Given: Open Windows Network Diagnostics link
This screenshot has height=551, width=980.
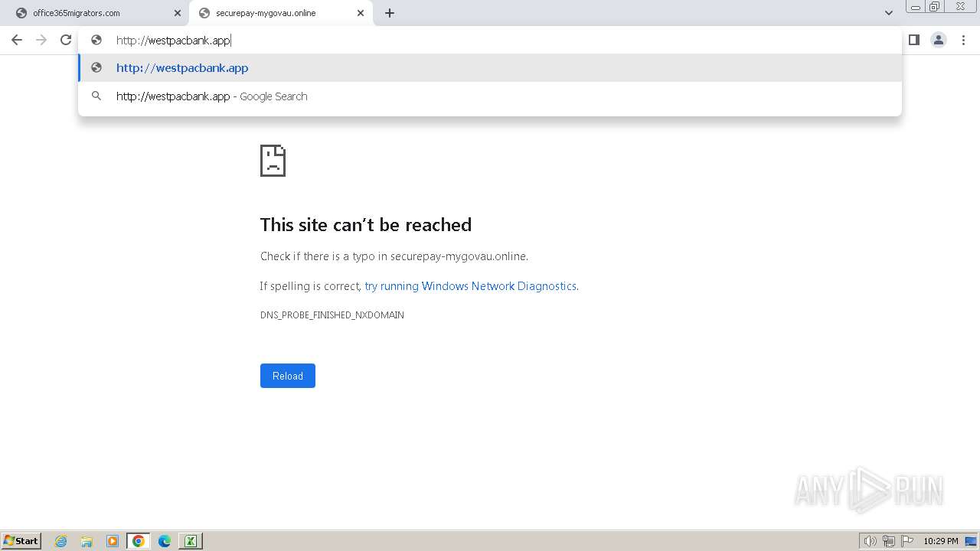Looking at the screenshot, I should (470, 286).
